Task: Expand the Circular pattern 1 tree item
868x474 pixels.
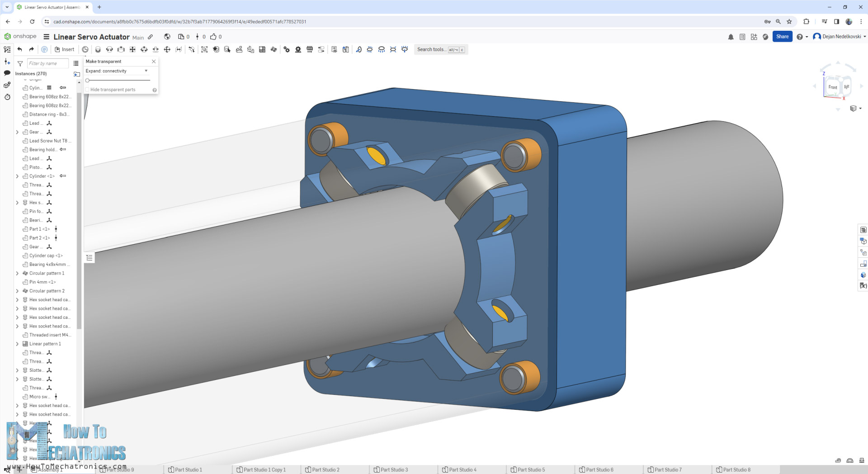Action: point(17,273)
